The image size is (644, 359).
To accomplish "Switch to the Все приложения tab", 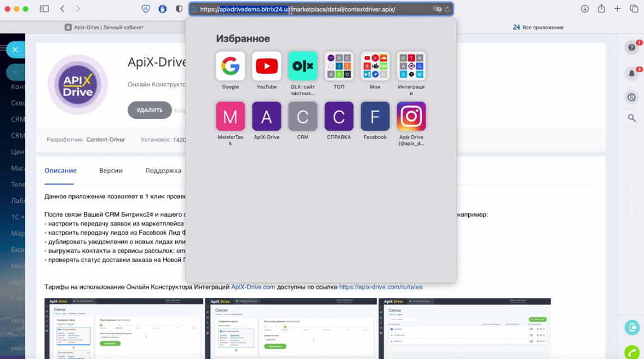I will pyautogui.click(x=538, y=27).
